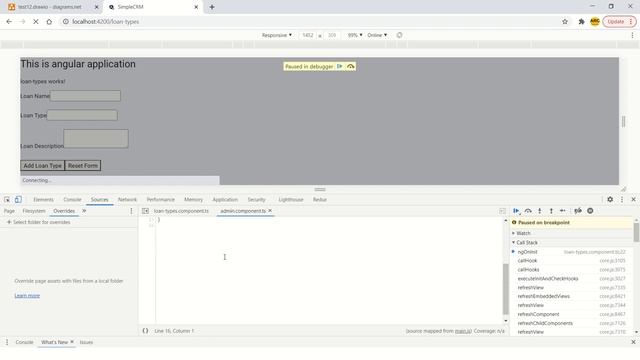640x360 pixels.
Task: Switch to the Console tab in DevTools
Action: 72,200
